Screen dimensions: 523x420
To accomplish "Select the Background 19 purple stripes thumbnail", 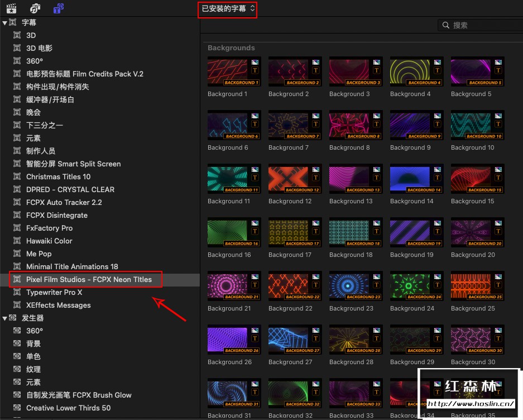I will (416, 232).
